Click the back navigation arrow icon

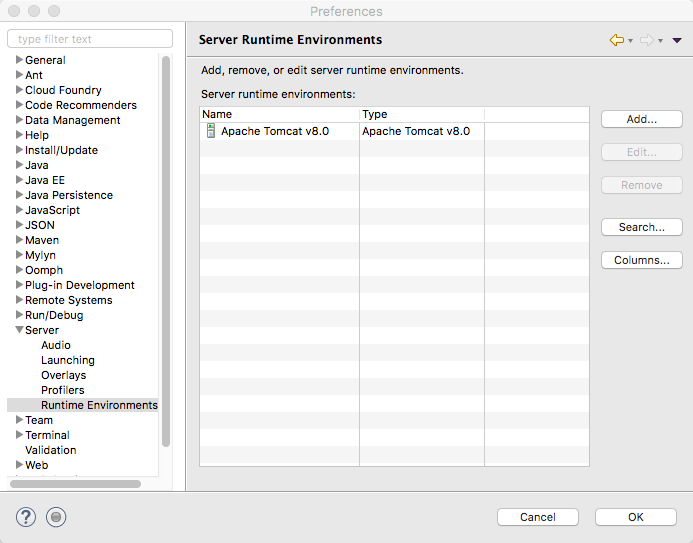(617, 40)
